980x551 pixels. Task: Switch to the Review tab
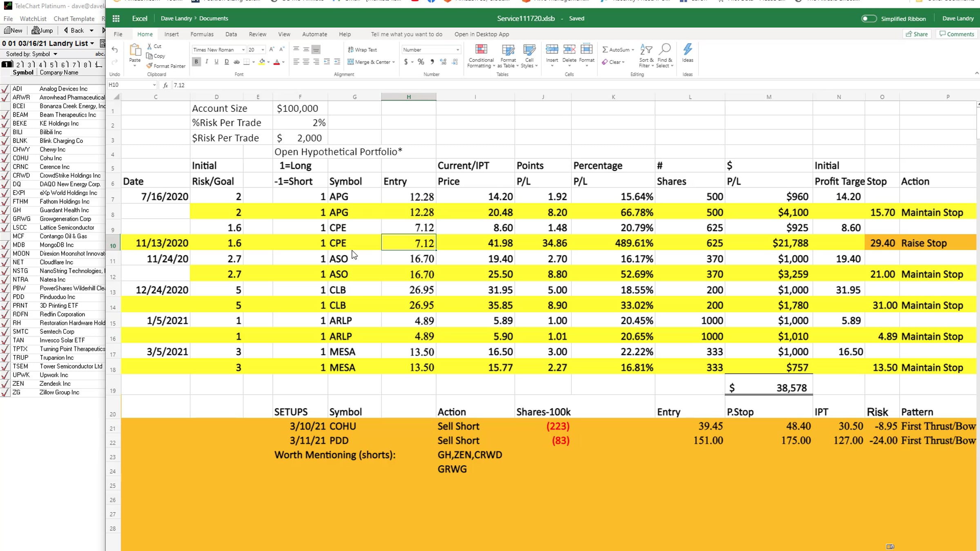tap(258, 34)
